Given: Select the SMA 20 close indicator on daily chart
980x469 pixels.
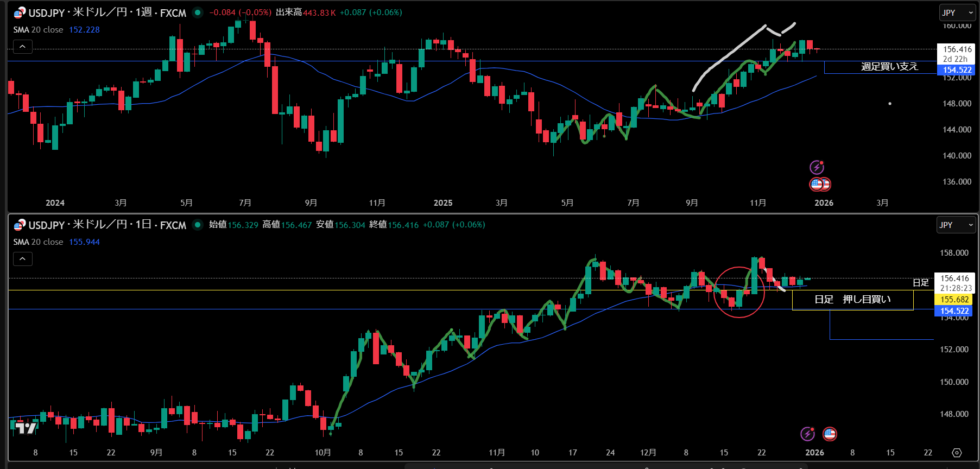Looking at the screenshot, I should tap(39, 242).
